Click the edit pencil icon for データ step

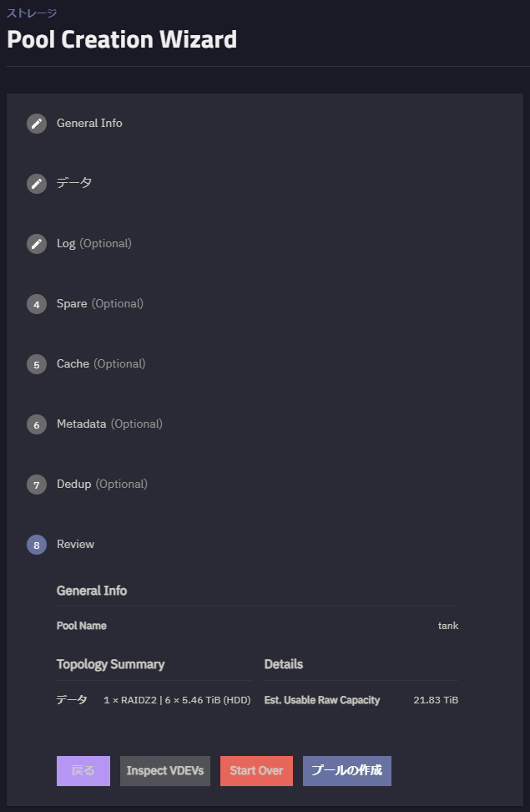(x=37, y=184)
